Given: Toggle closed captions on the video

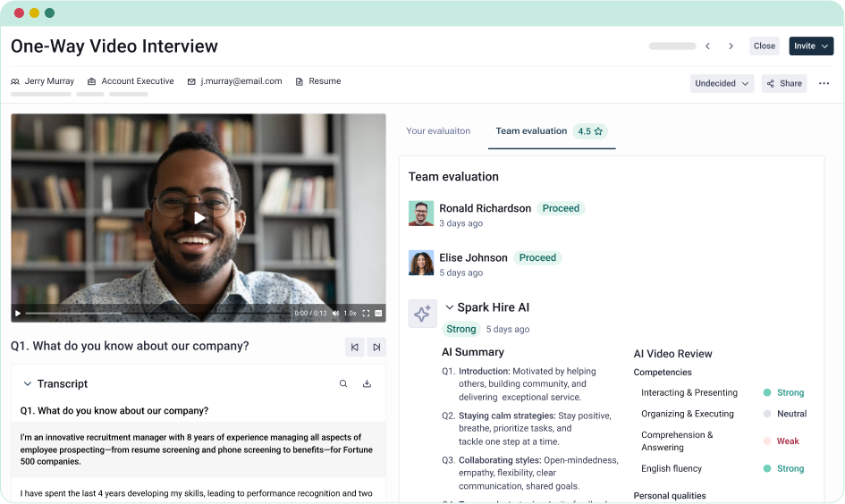Looking at the screenshot, I should (378, 314).
